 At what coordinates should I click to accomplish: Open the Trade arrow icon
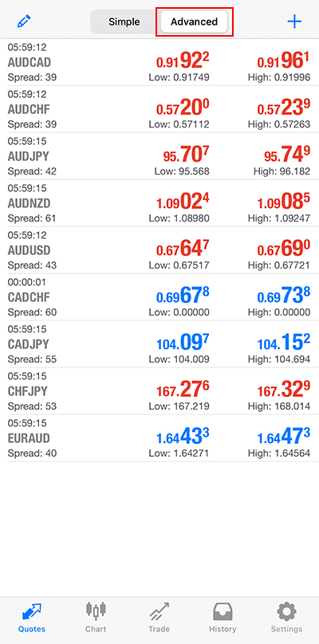[x=159, y=611]
